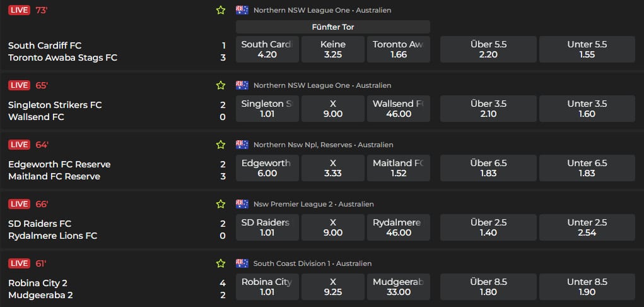Screen dimensions: 644x307
Task: Toggle favorite star for Edgeworth FC Reserve match
Action: (x=221, y=145)
